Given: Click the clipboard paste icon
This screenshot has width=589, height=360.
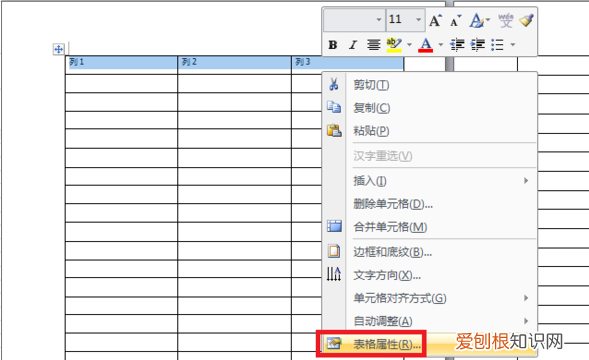Looking at the screenshot, I should pos(334,130).
